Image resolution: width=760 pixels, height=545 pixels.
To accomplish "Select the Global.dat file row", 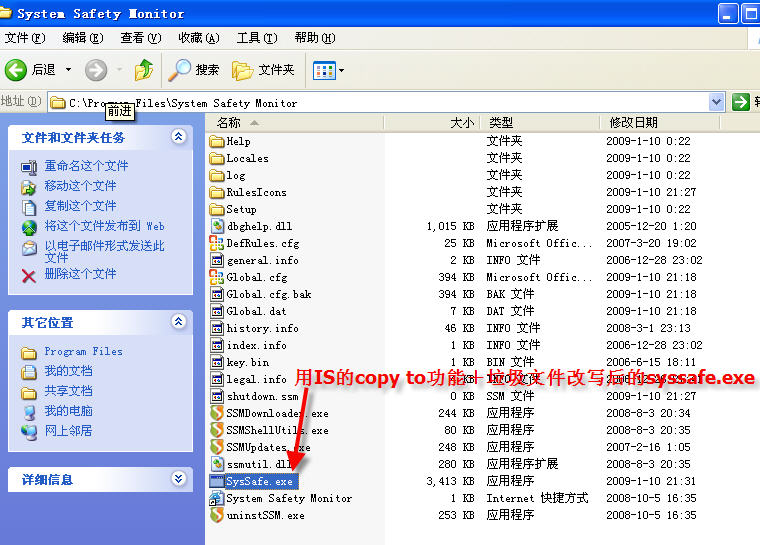I will (x=453, y=311).
